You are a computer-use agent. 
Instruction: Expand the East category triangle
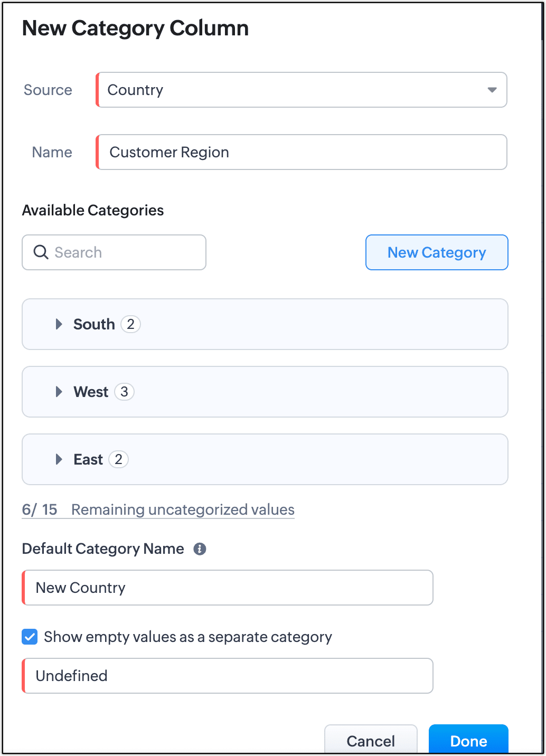click(59, 459)
